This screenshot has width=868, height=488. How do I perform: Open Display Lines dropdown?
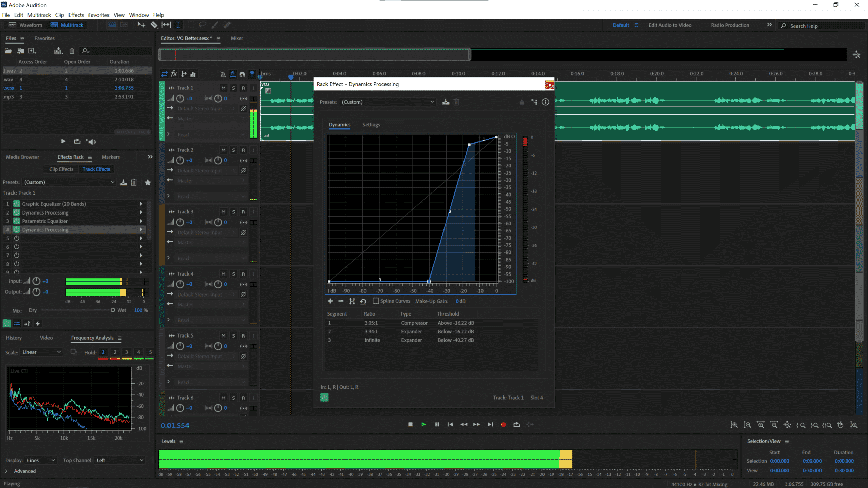click(x=40, y=460)
